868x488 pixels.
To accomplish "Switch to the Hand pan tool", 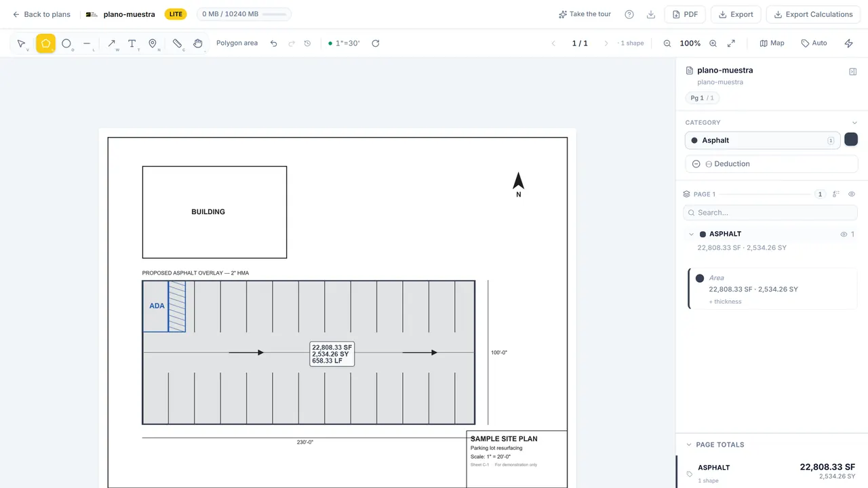I will pyautogui.click(x=198, y=43).
